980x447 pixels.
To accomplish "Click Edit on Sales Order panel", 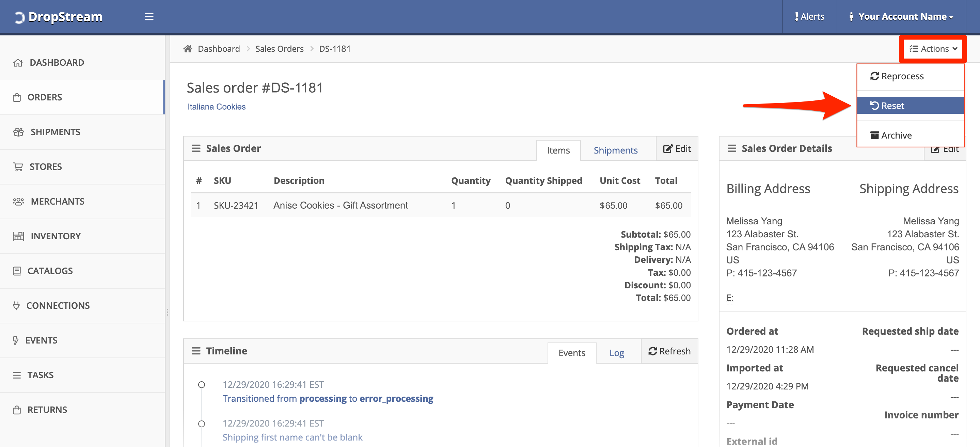I will (x=677, y=148).
